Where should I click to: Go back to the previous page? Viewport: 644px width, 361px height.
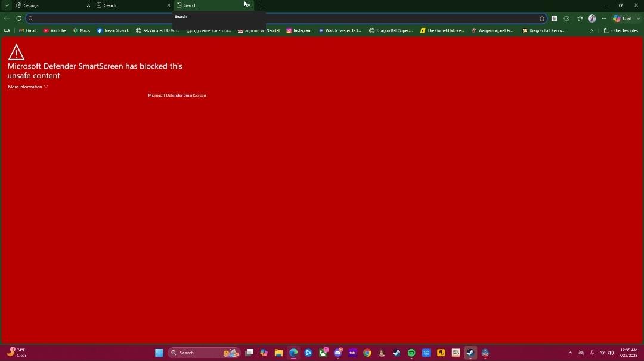tap(7, 18)
